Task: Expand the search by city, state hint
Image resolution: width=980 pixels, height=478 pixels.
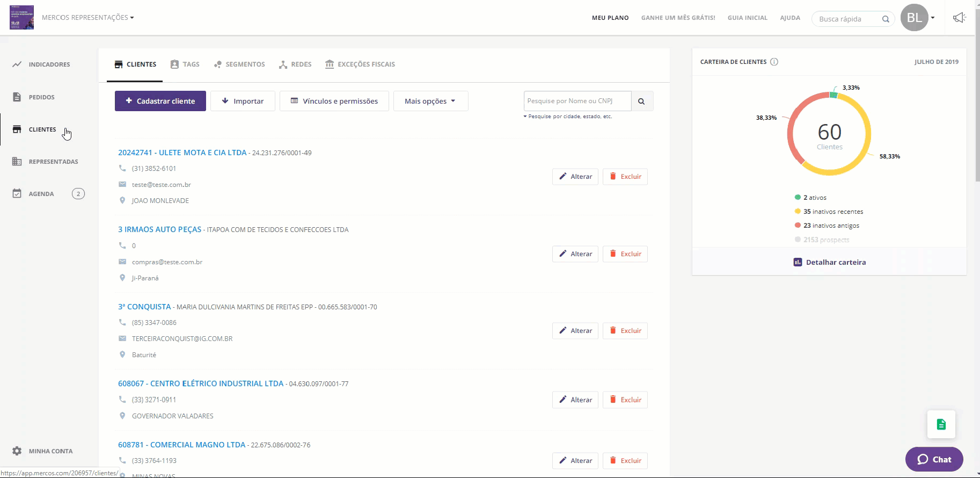Action: (568, 117)
